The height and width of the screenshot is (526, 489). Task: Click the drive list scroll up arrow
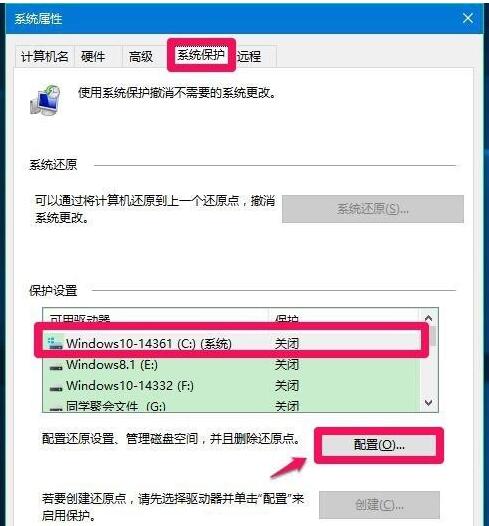(428, 318)
